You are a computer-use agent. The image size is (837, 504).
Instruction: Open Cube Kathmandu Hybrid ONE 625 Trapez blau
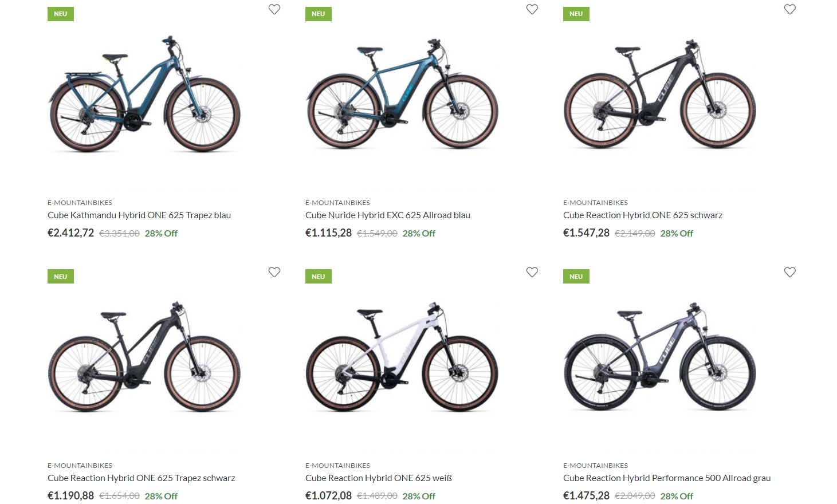click(x=139, y=215)
